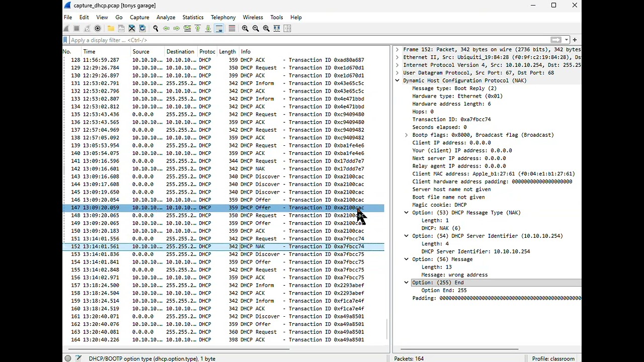
Task: Collapse Dynamic Host Configuration Protocol section
Action: [397, 80]
